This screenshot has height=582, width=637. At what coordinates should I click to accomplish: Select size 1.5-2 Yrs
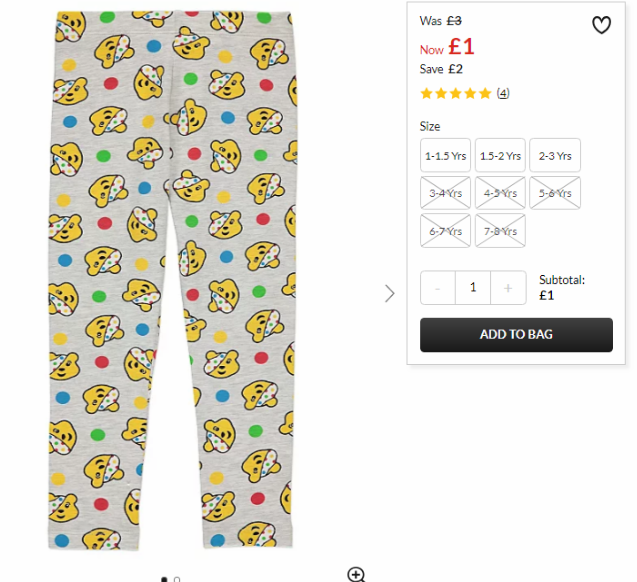coord(500,156)
